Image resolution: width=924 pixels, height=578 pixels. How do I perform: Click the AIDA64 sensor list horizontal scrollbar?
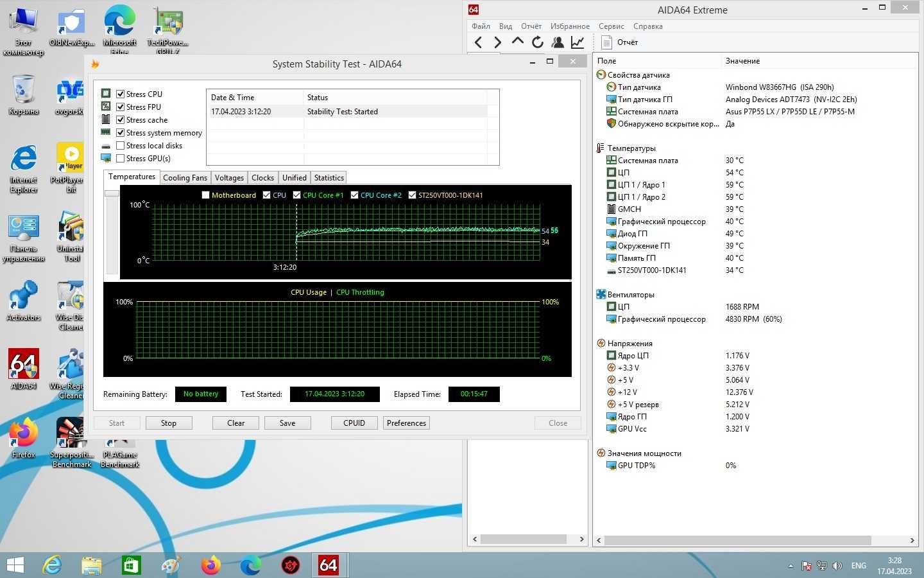(x=737, y=540)
